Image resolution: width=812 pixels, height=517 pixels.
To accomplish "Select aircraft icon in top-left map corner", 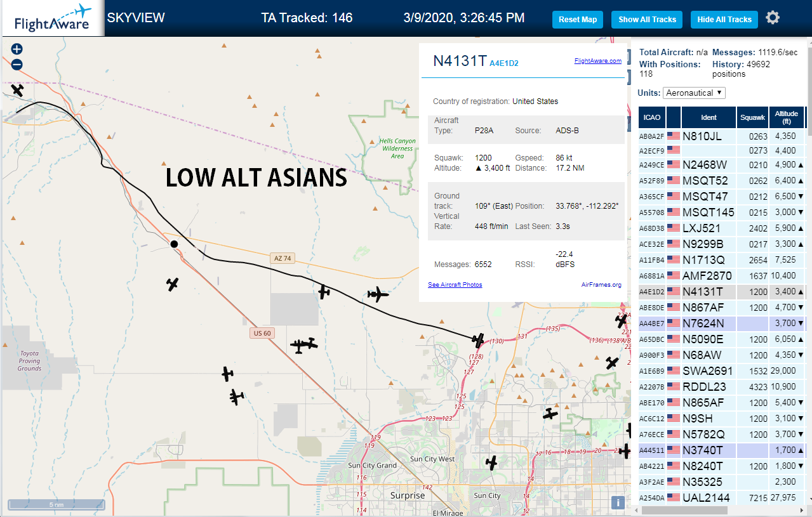I will (x=17, y=90).
